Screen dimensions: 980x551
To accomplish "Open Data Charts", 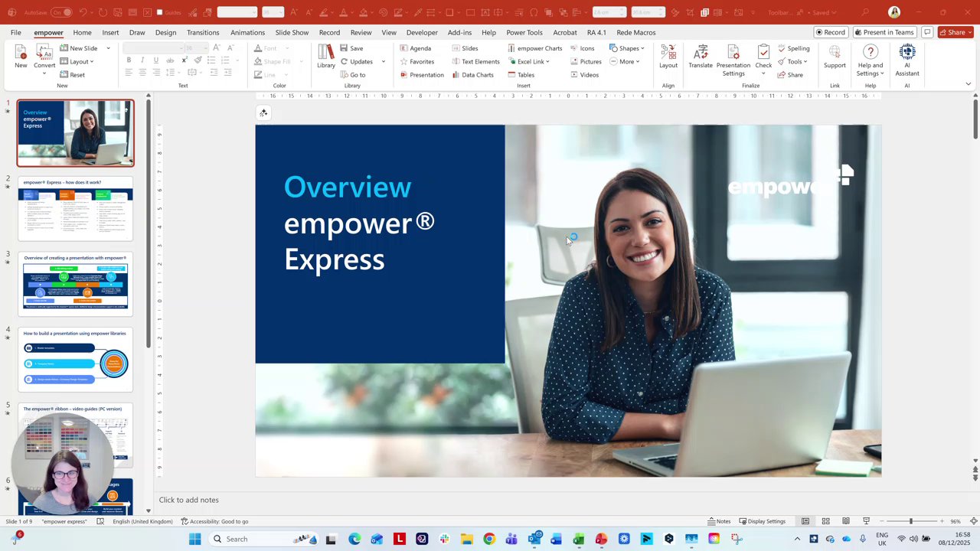I will [472, 75].
